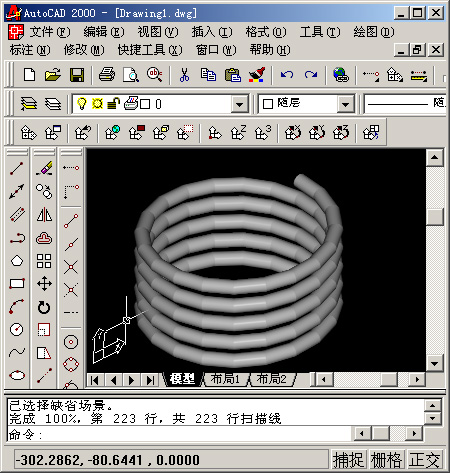Select the Match Properties paintbrush icon
This screenshot has height=473, width=450.
257,75
